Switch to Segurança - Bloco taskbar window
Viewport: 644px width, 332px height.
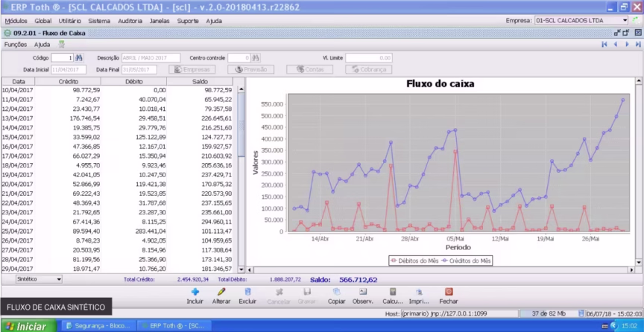click(98, 326)
